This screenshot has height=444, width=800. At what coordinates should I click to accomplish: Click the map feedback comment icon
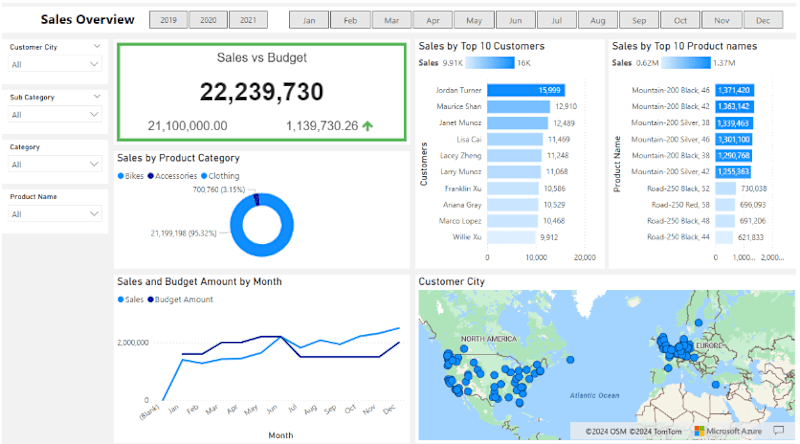tap(779, 431)
